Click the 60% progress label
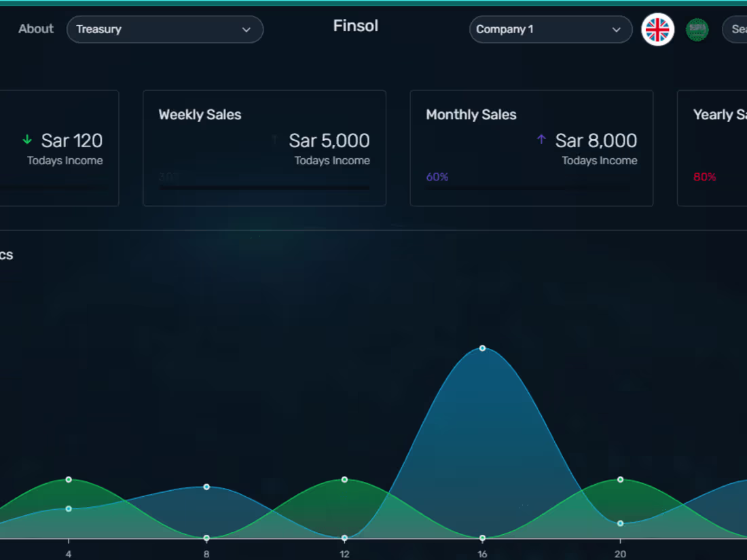The width and height of the screenshot is (747, 560). pyautogui.click(x=437, y=177)
